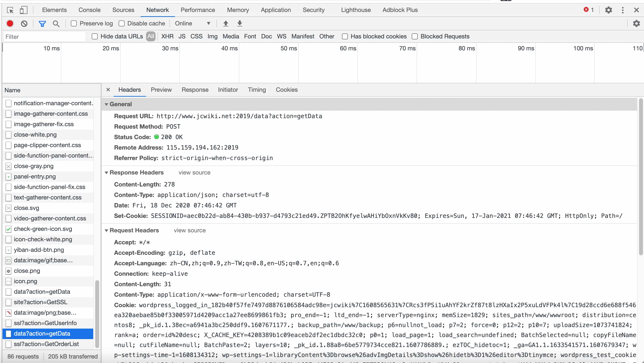
Task: Open the network search magnifier
Action: point(56,24)
